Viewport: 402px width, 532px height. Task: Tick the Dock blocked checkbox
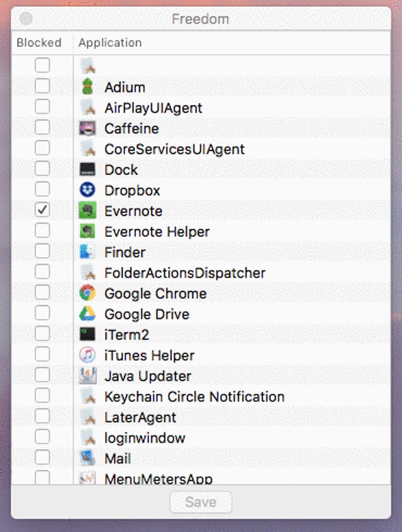pos(42,168)
